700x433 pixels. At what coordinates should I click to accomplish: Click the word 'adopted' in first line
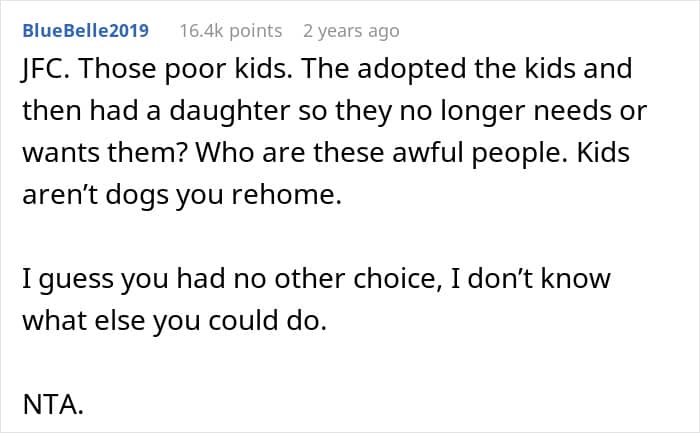pos(411,69)
